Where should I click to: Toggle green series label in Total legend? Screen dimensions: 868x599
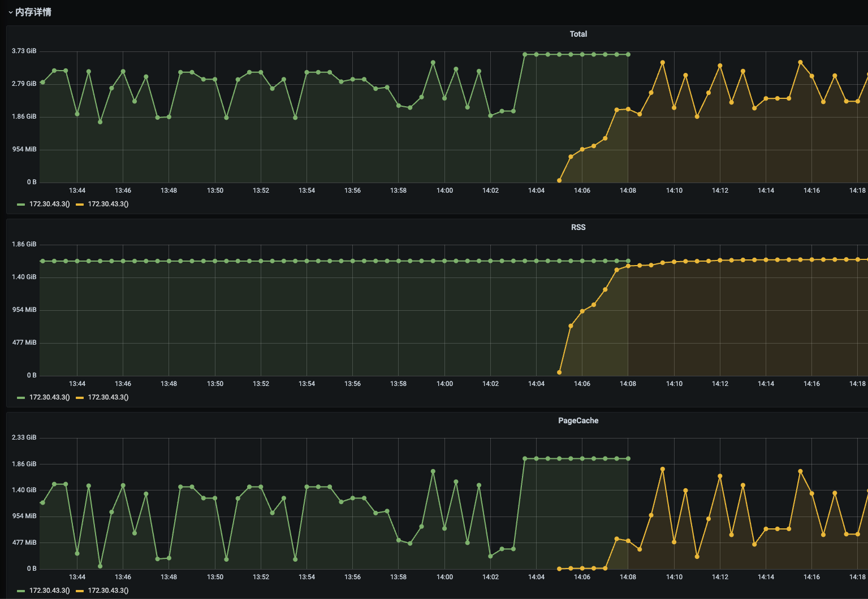coord(49,204)
